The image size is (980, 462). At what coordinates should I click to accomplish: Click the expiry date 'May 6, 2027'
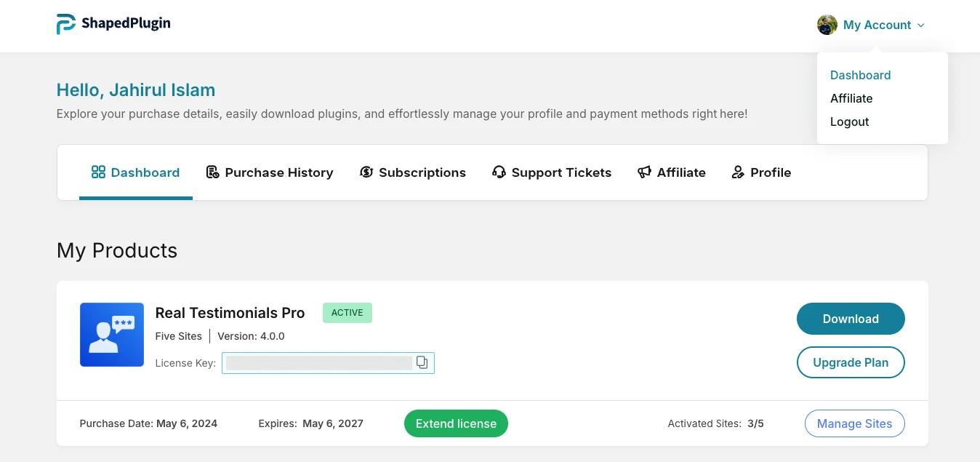click(x=333, y=423)
